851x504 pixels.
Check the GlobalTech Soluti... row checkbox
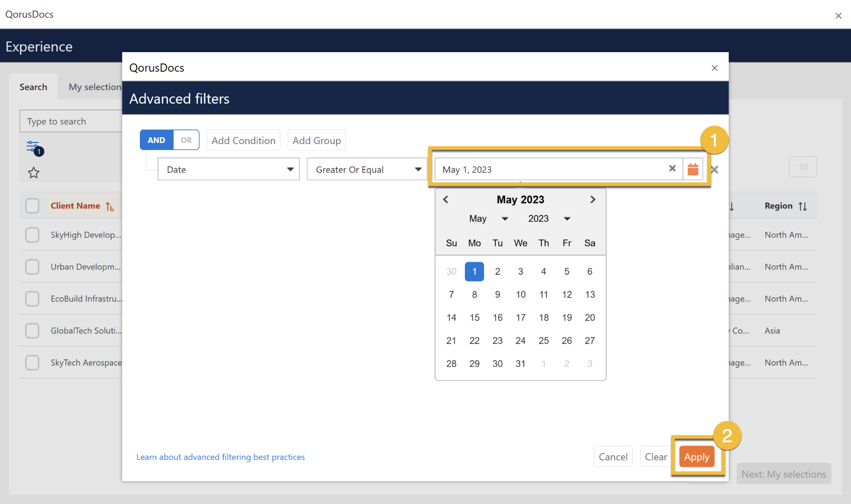coord(32,331)
